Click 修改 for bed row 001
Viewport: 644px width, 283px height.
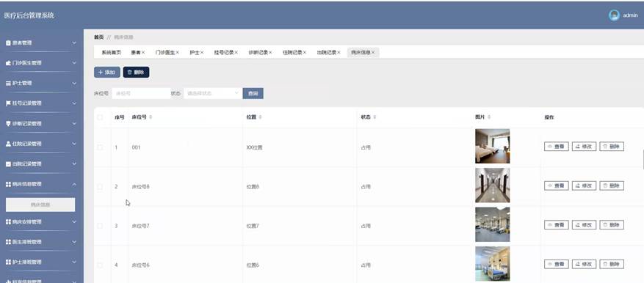click(584, 147)
